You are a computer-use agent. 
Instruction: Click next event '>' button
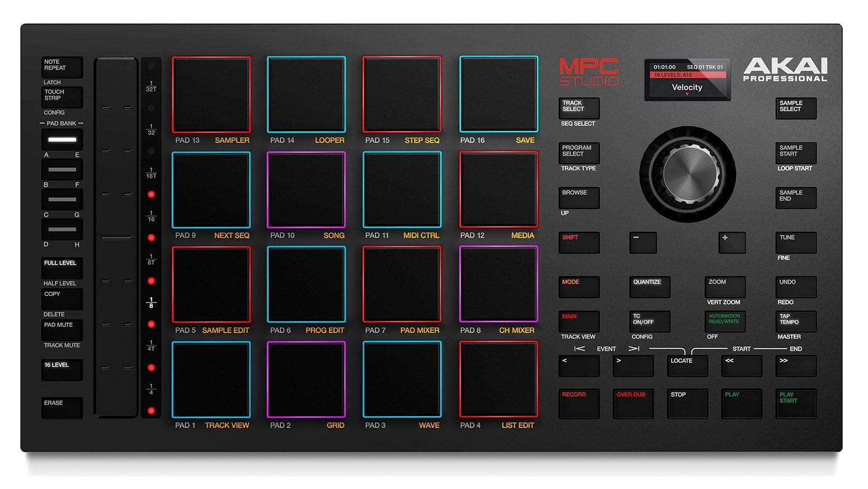click(633, 366)
